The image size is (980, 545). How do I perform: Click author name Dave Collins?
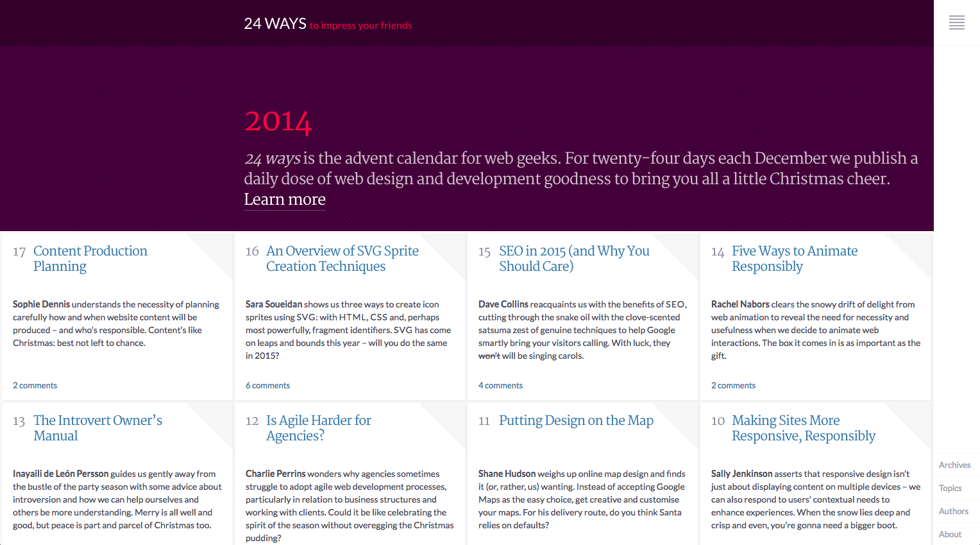pos(503,304)
